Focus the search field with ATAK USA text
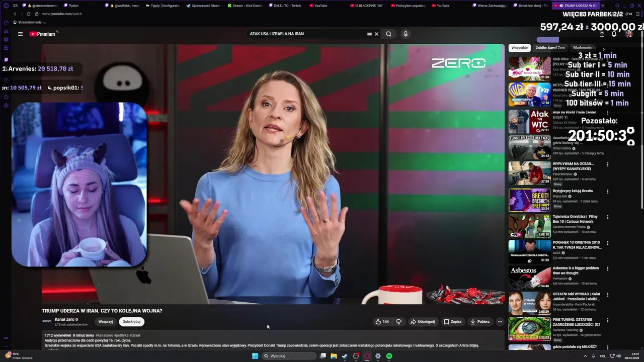 [x=307, y=34]
